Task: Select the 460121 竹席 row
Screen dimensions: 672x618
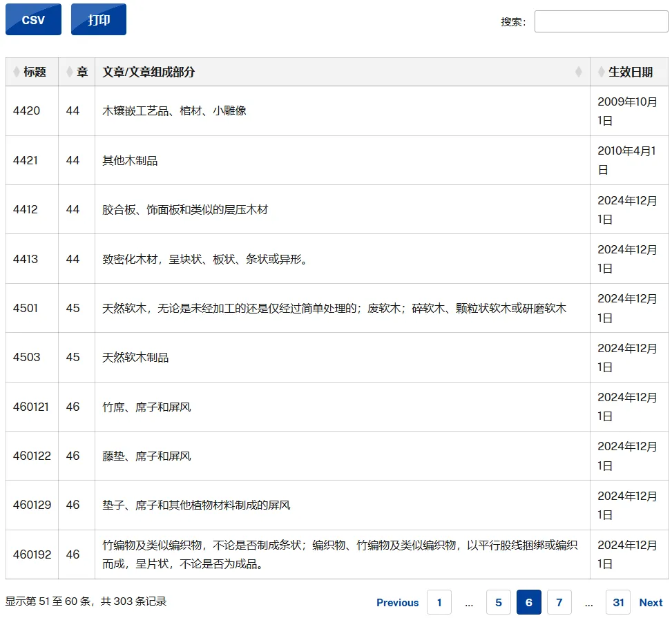Action: pos(146,407)
